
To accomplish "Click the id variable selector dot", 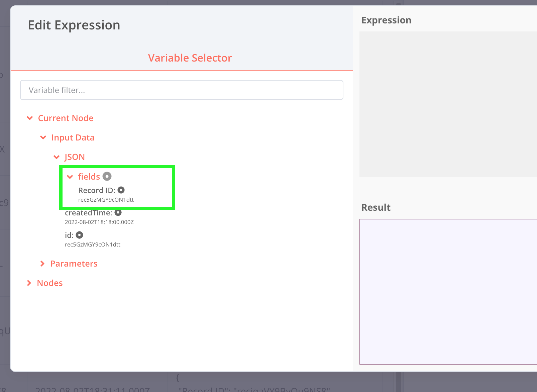I will [79, 235].
